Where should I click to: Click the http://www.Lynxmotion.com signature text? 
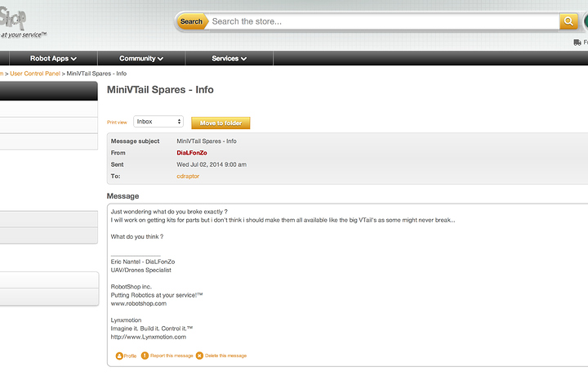coord(148,337)
